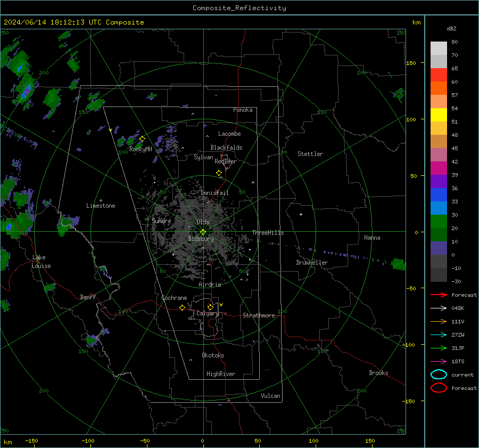Select the magenta 39-42 dBZ color band
Viewport: 479px width, 448px height.
coord(439,168)
